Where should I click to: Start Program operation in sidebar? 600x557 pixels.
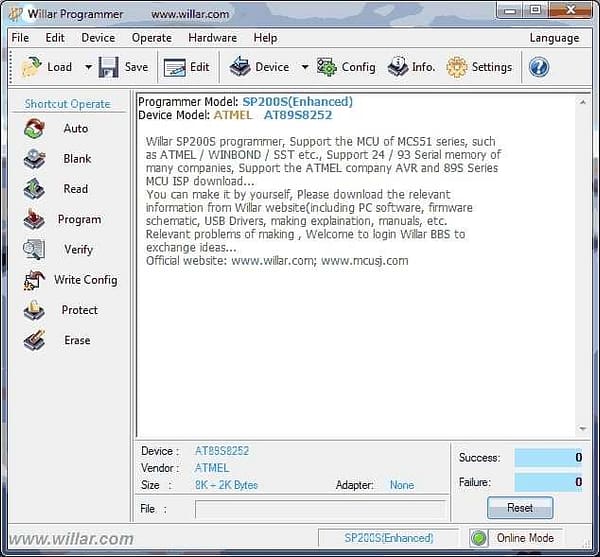36,219
